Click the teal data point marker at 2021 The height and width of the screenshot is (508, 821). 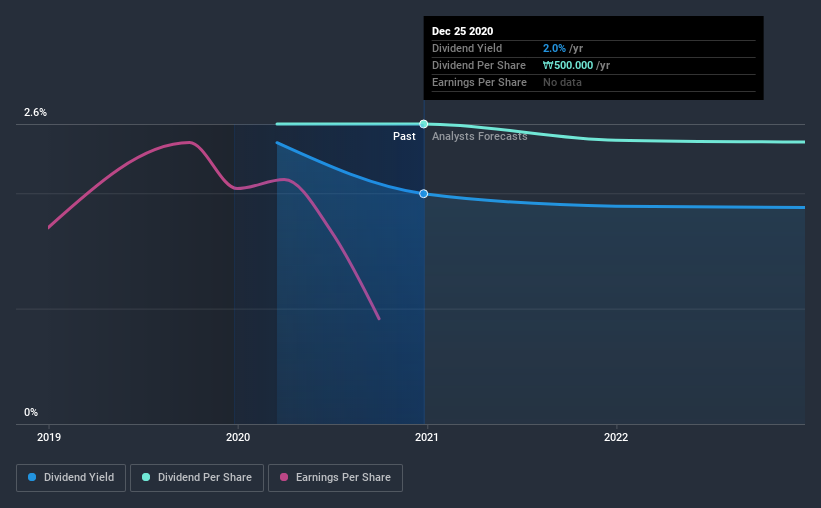pyautogui.click(x=424, y=124)
